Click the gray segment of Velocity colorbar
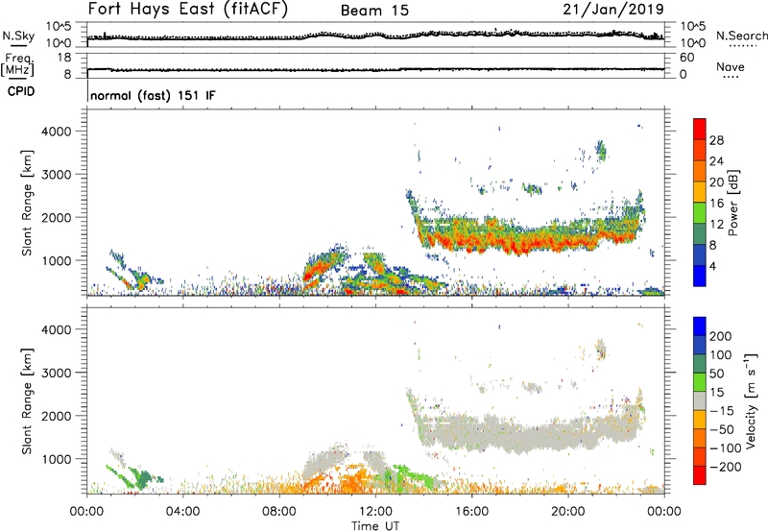The image size is (768, 532). pyautogui.click(x=700, y=400)
